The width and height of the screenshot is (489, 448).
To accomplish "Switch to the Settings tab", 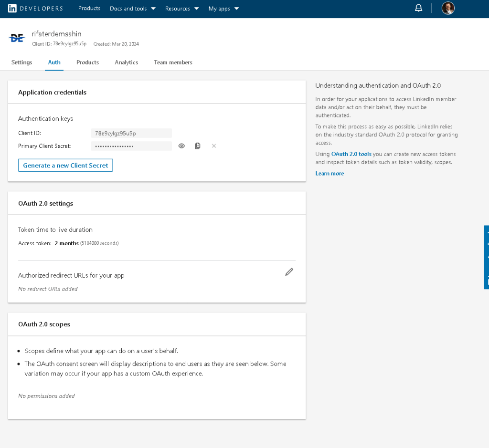I will (22, 63).
